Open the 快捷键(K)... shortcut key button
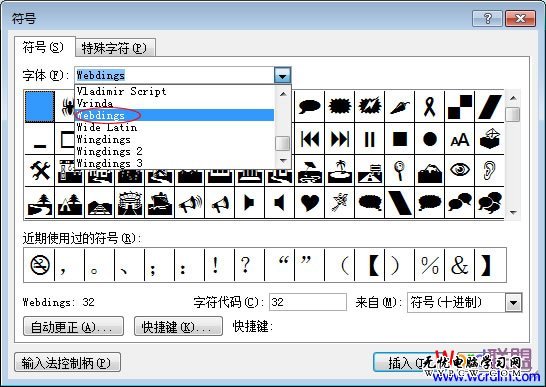Viewport: 546px width, 387px height. [178, 326]
